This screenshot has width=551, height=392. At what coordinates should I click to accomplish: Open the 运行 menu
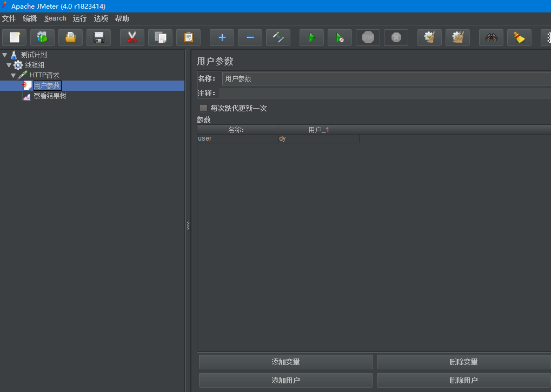[80, 18]
